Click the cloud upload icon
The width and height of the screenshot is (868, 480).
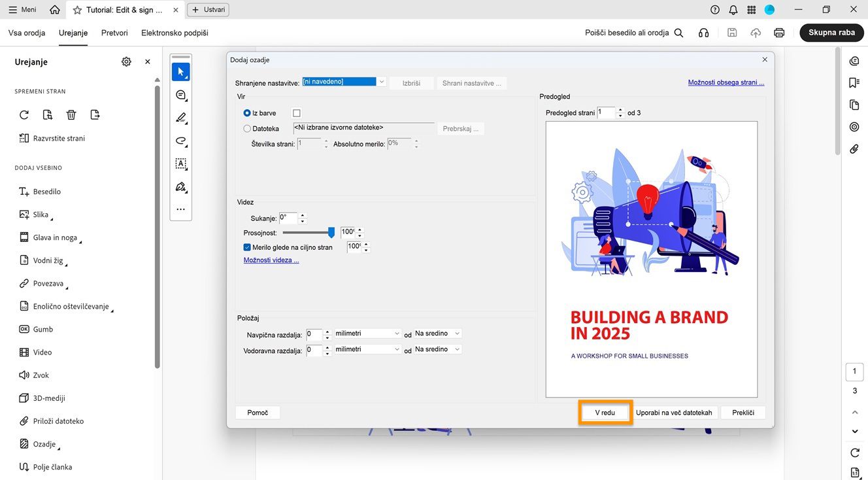[756, 33]
